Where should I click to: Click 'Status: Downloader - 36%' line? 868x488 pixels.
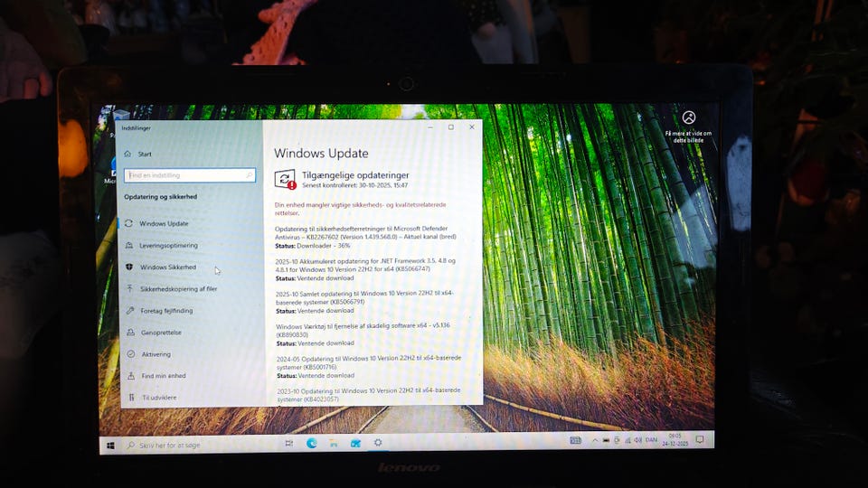click(313, 246)
